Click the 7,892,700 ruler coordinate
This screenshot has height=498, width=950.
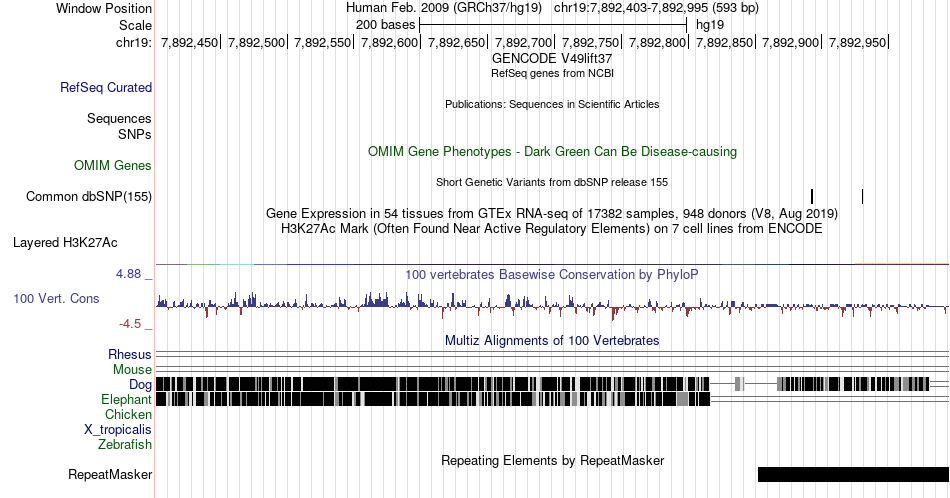[523, 42]
